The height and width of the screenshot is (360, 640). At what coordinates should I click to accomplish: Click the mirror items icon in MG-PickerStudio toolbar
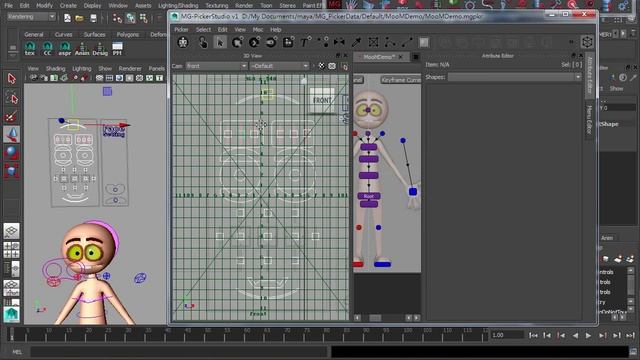point(339,42)
